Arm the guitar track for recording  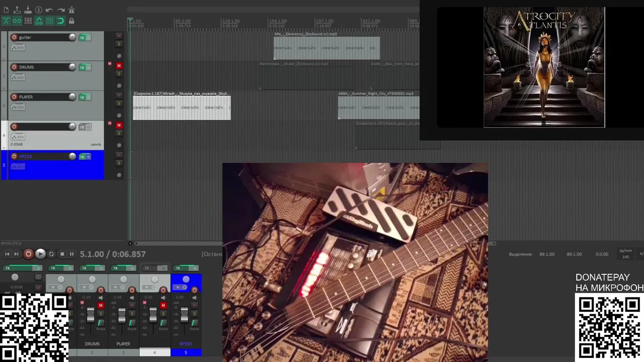click(14, 37)
